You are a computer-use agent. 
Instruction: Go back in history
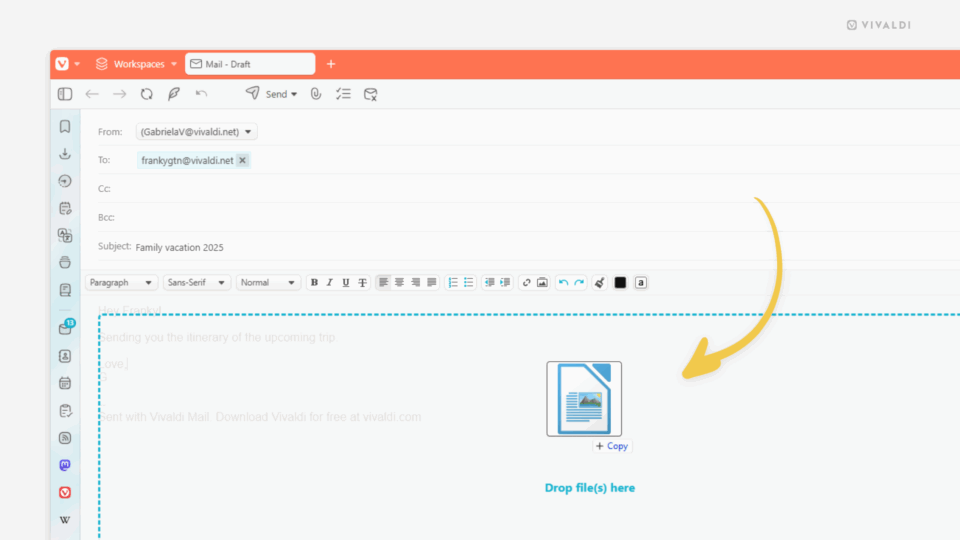(x=92, y=94)
